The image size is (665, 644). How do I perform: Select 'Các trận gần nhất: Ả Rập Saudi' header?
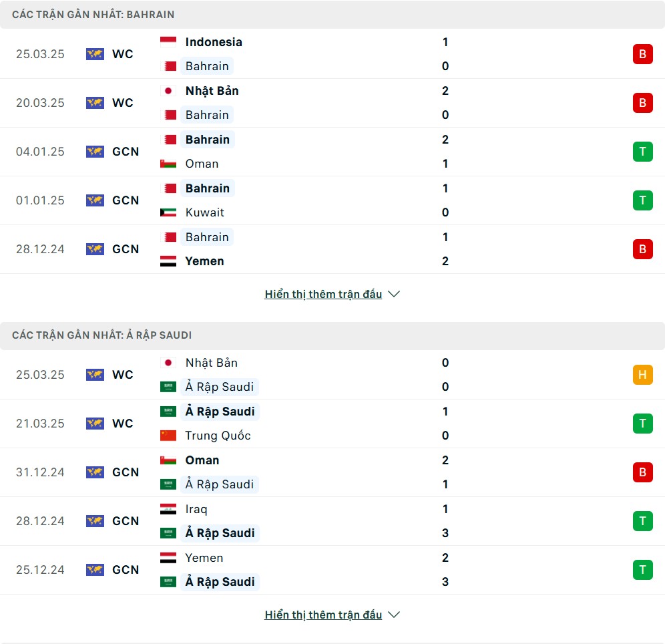[101, 335]
